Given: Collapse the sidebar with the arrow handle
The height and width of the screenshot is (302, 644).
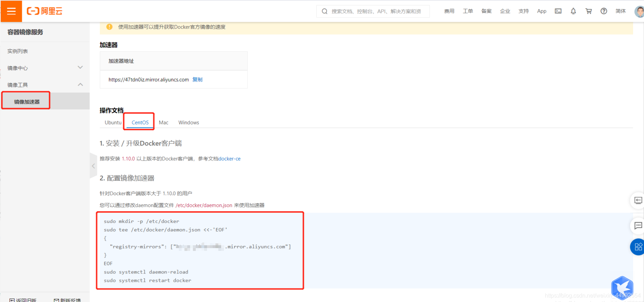Looking at the screenshot, I should coord(93,166).
